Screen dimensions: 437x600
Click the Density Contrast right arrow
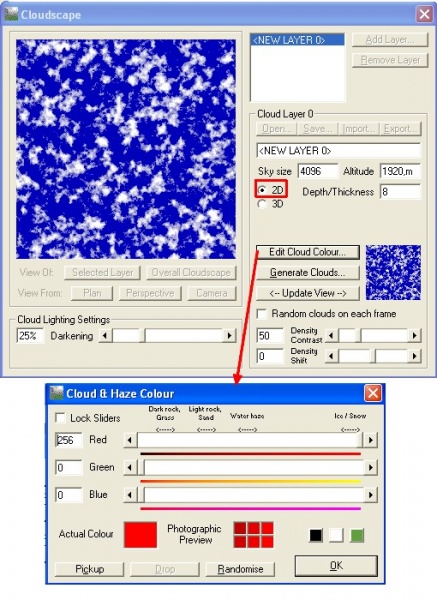414,336
